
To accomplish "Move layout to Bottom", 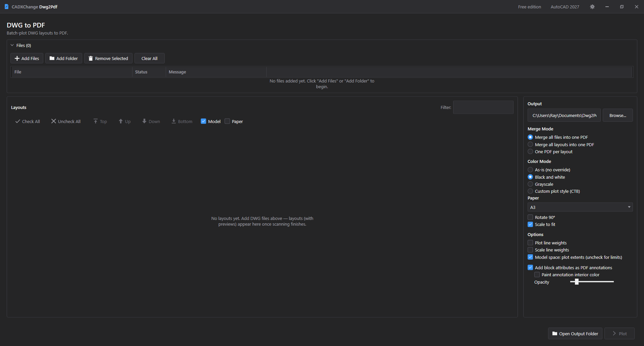I will point(182,121).
